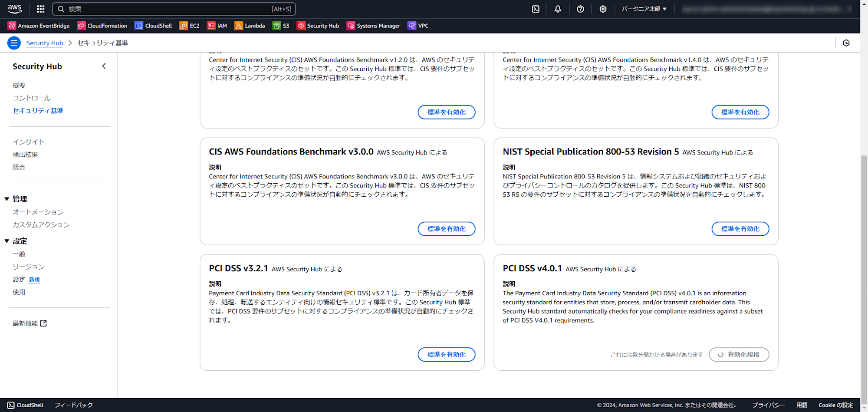This screenshot has height=412, width=868.
Task: Select セキュリティ基準 in sidebar
Action: 38,111
